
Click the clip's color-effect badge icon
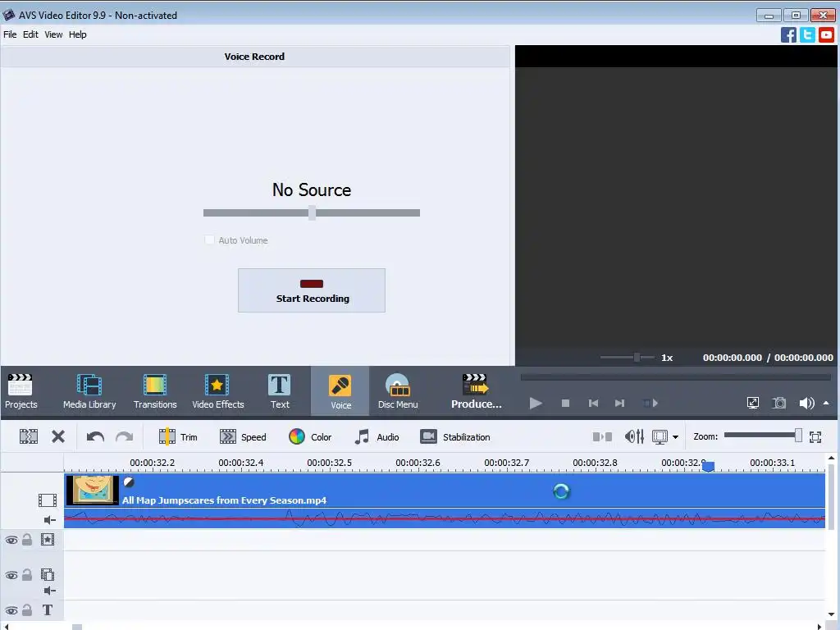pyautogui.click(x=129, y=482)
